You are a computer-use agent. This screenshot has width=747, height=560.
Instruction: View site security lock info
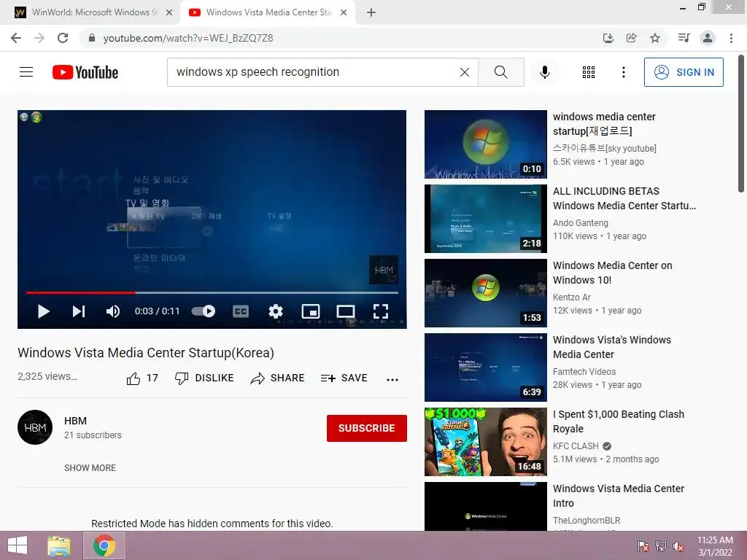92,38
